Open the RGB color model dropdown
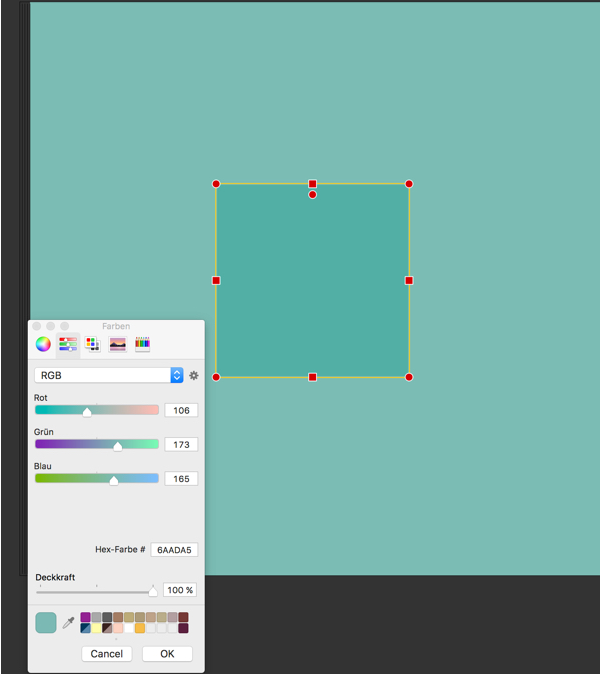The width and height of the screenshot is (600, 675). [x=109, y=375]
